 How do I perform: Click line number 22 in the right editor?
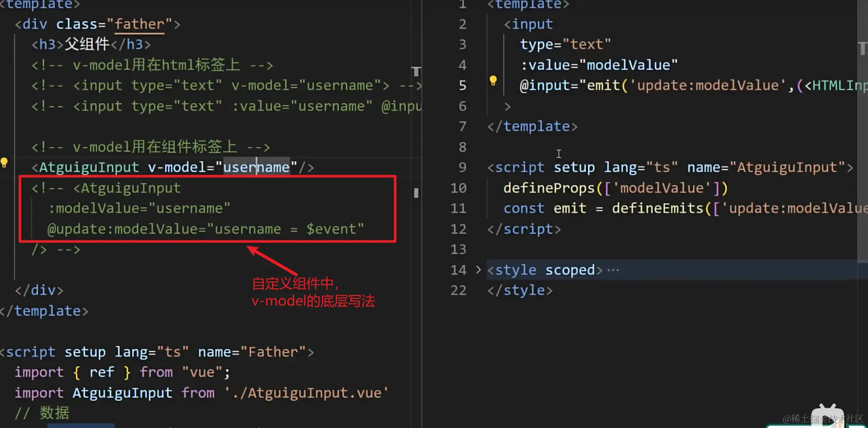(458, 290)
